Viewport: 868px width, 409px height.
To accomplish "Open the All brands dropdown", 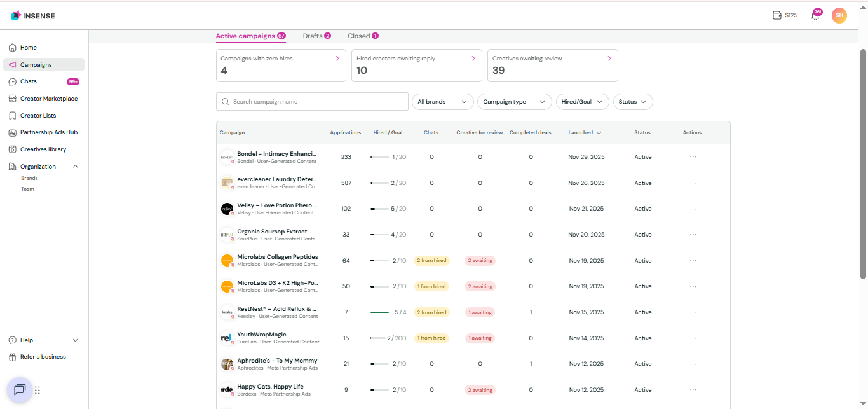I will pos(443,102).
